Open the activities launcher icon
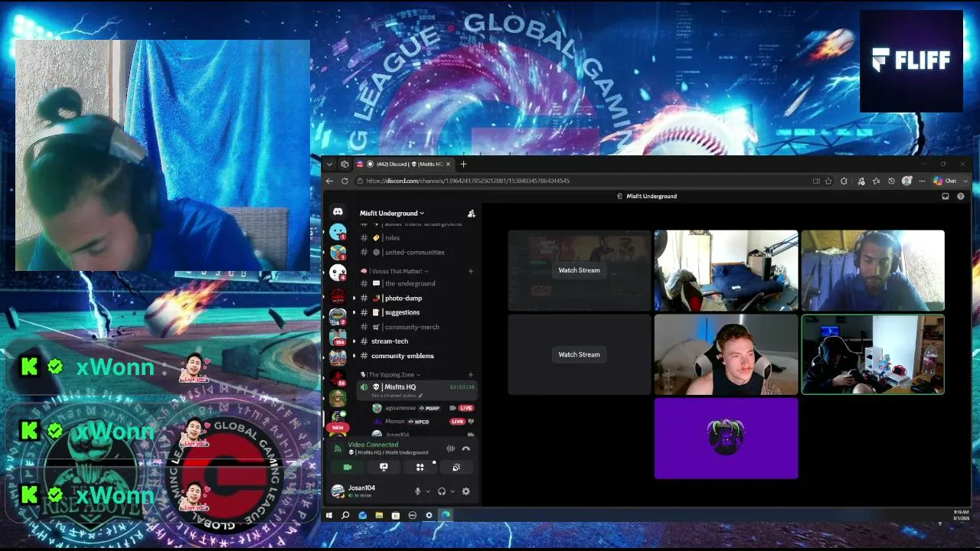 (x=420, y=467)
